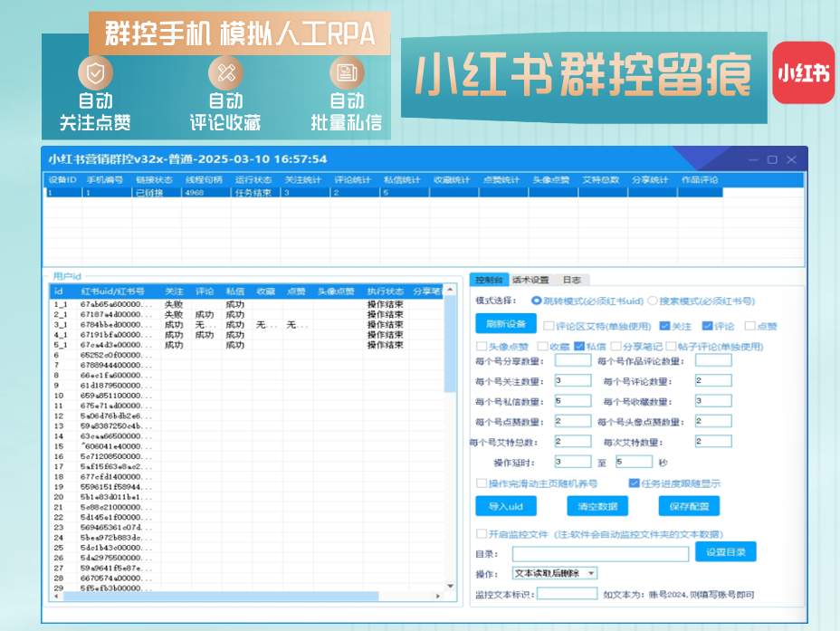Enable the 头像点赞 action checkbox
Image resolution: width=840 pixels, height=631 pixels.
(x=482, y=347)
